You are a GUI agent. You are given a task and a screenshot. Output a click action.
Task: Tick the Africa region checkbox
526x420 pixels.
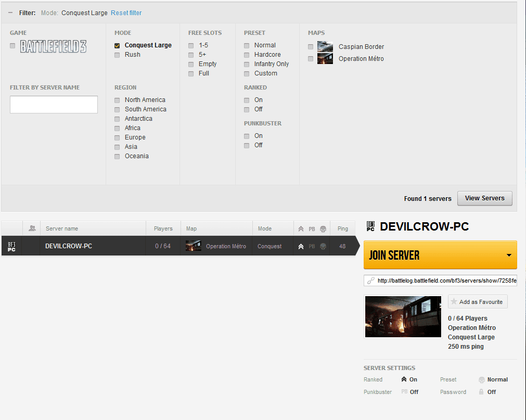click(117, 129)
